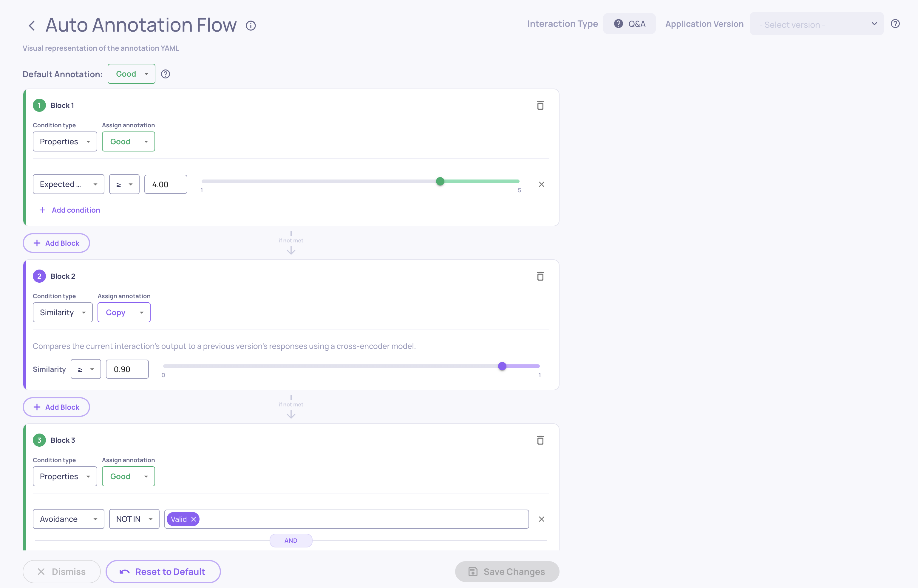Click help icon next to Default Annotation
The image size is (918, 588).
point(165,74)
